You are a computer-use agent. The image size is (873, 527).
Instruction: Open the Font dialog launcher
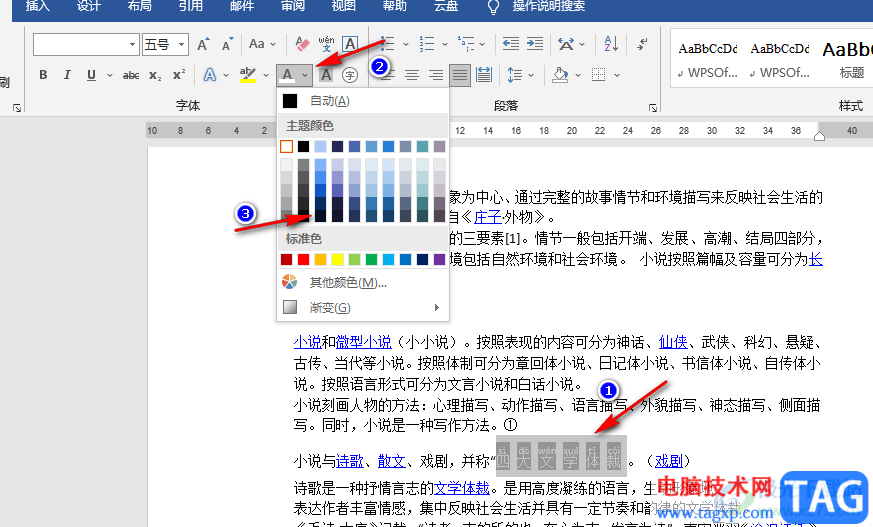point(17,108)
